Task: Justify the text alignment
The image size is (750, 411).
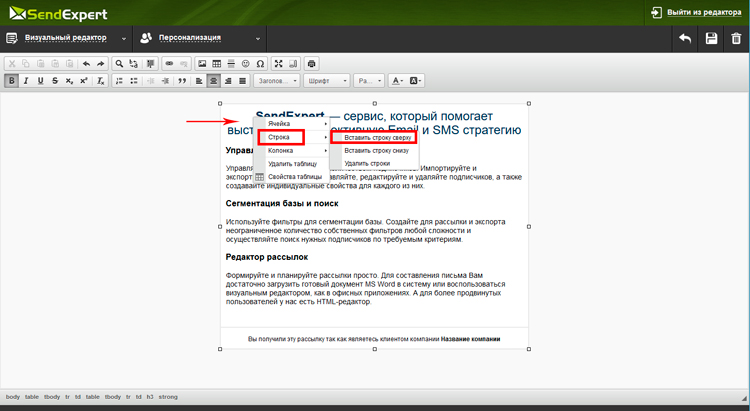Action: tap(243, 81)
